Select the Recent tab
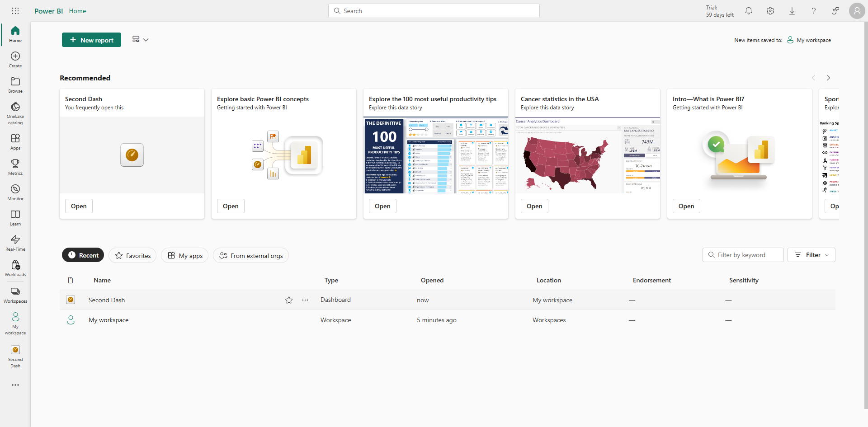The width and height of the screenshot is (868, 427). pyautogui.click(x=83, y=255)
